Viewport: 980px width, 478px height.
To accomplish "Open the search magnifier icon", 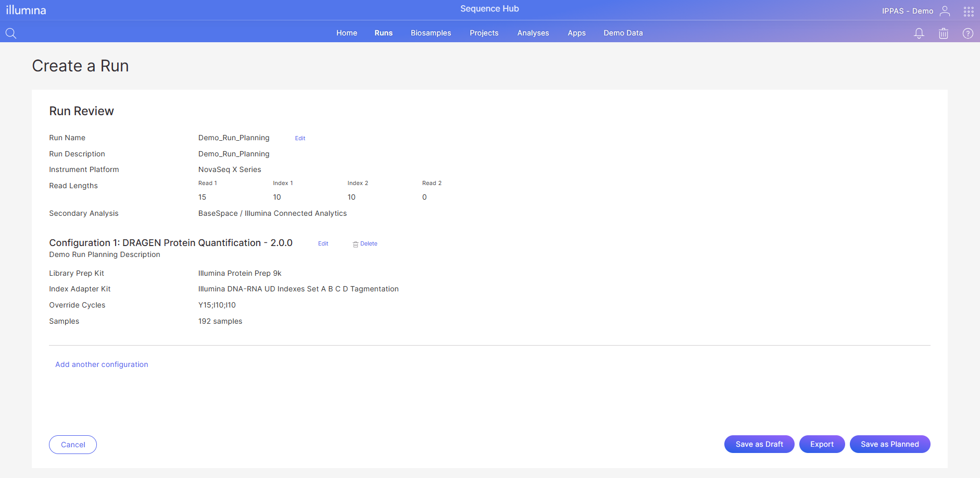I will tap(11, 33).
